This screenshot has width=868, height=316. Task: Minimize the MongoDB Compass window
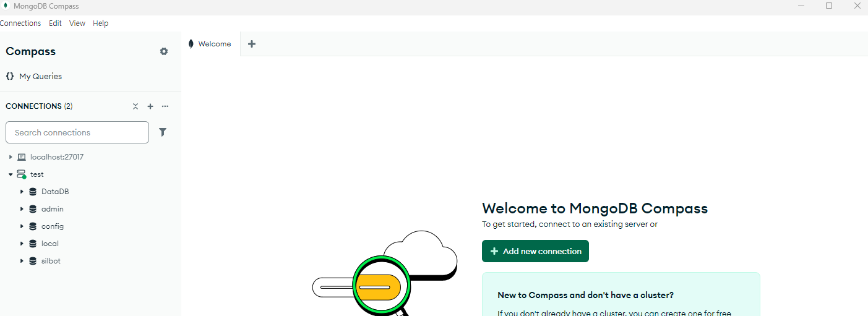coord(801,6)
